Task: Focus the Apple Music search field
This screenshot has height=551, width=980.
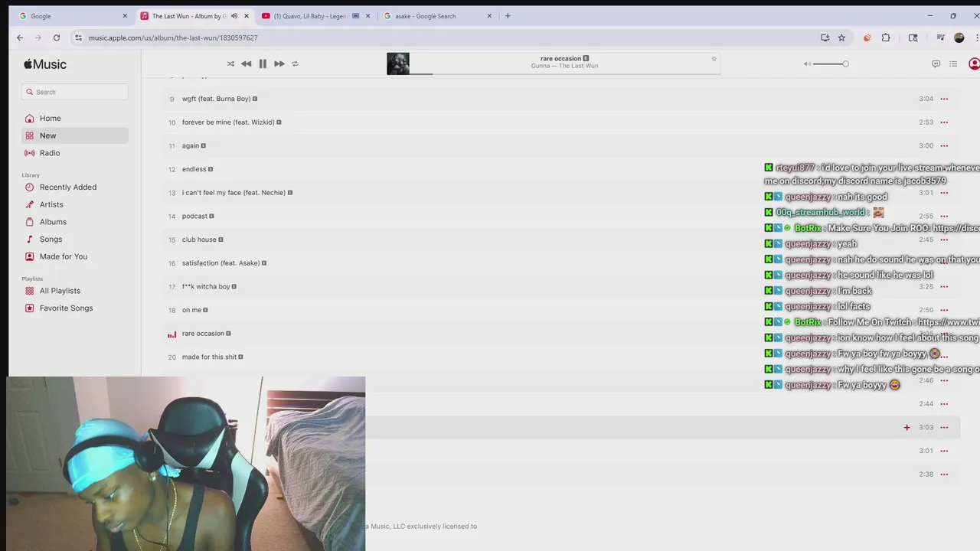Action: (x=75, y=92)
